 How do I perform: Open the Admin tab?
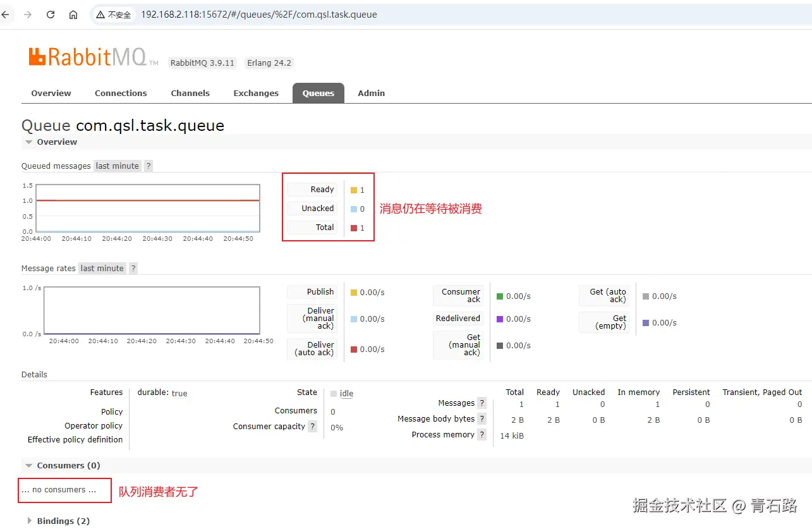pos(371,93)
